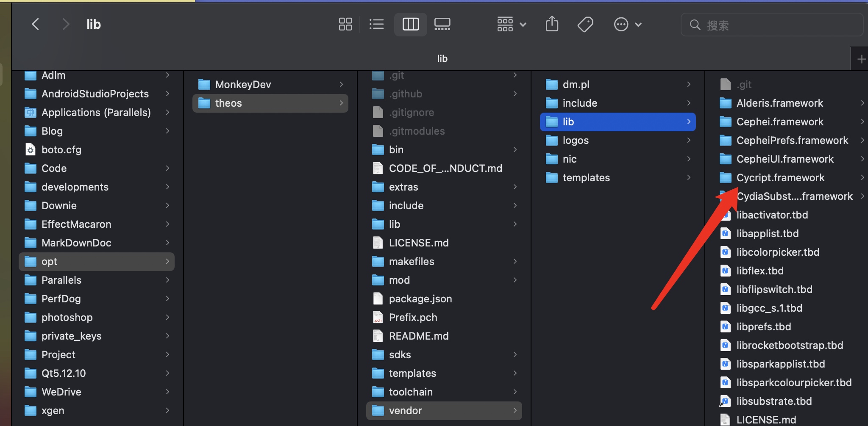Click the logos folder icon
868x426 pixels.
pos(552,140)
